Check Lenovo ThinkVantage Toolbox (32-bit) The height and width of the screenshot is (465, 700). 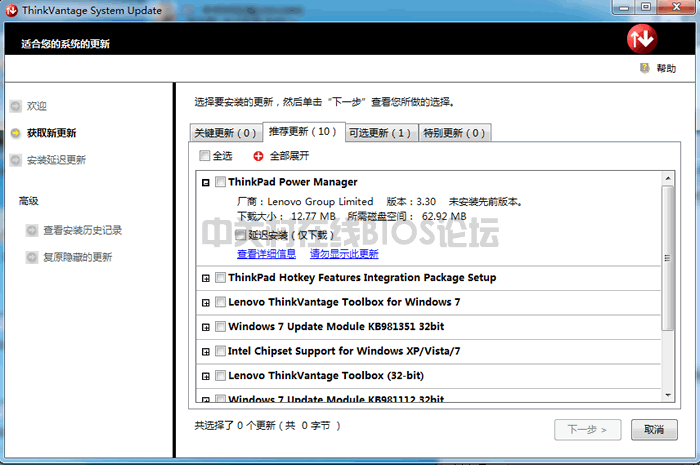tap(220, 376)
